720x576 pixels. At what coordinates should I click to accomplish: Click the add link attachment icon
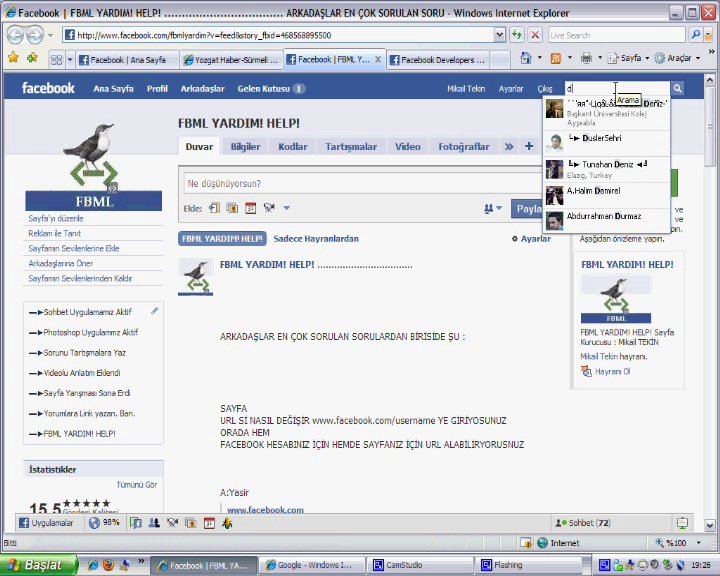[214, 208]
